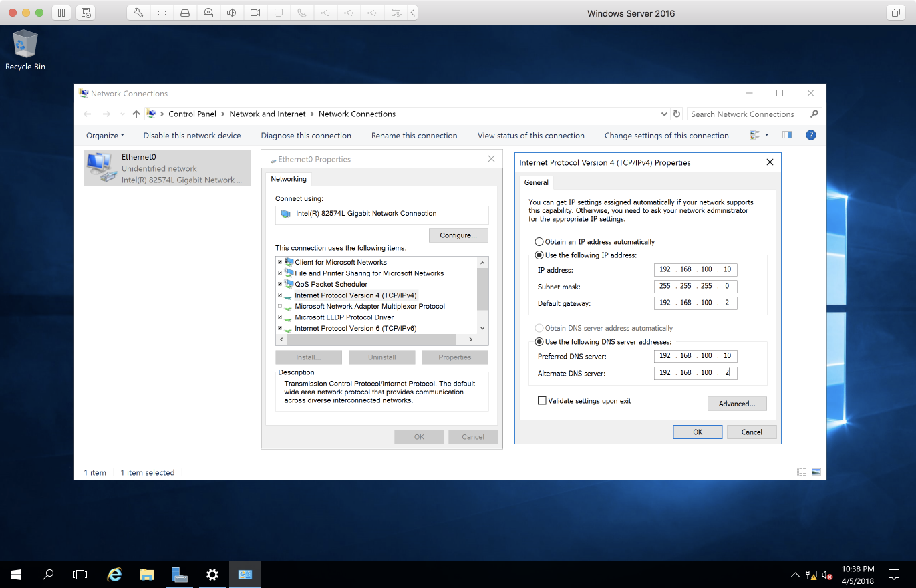Select Use the following DNS server addresses
The height and width of the screenshot is (588, 916).
539,342
